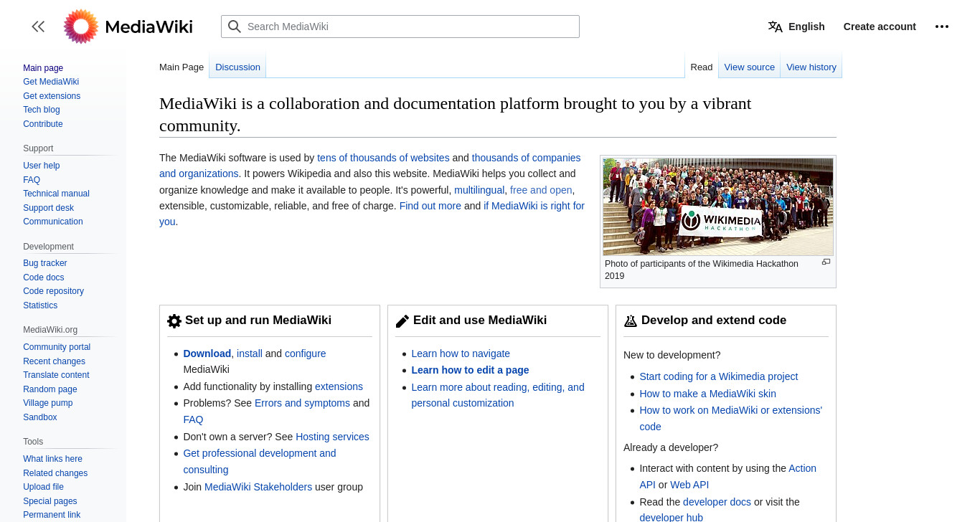Open the View source tab
Viewport: 980px width, 522px height.
click(749, 67)
